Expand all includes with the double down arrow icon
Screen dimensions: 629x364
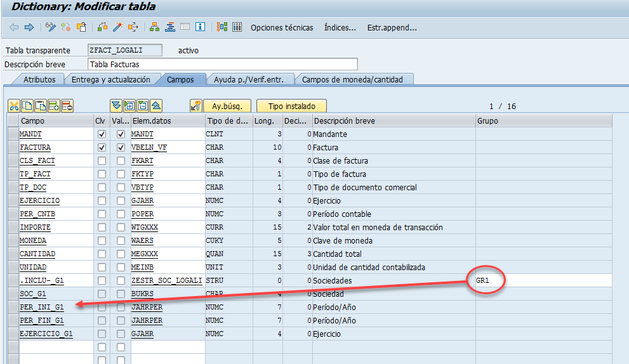pyautogui.click(x=116, y=106)
